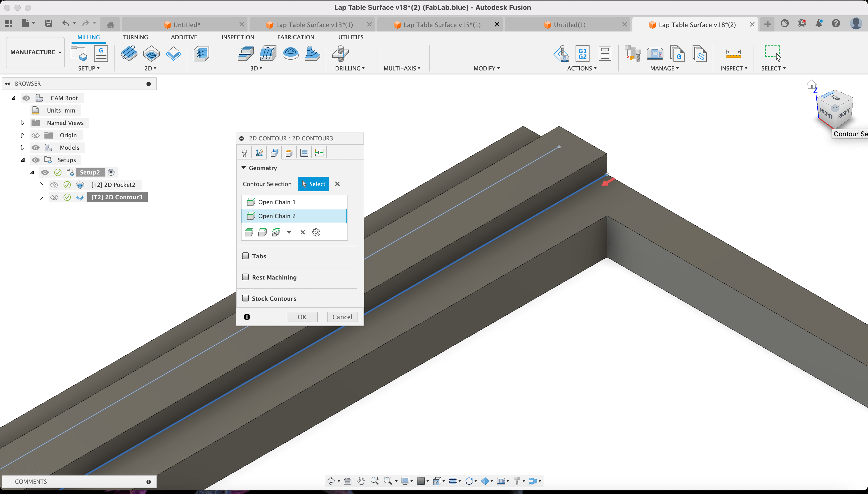Collapse the Geometry section
868x494 pixels.
[244, 168]
